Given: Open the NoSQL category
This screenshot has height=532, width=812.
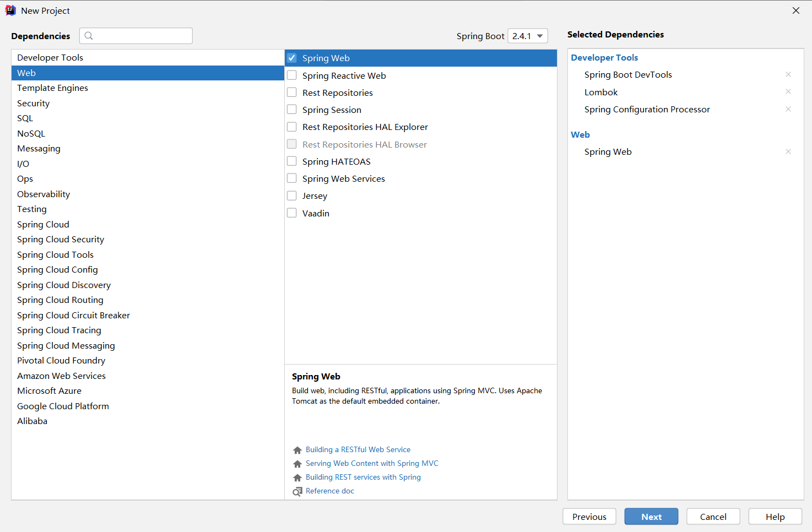Looking at the screenshot, I should click(148, 133).
